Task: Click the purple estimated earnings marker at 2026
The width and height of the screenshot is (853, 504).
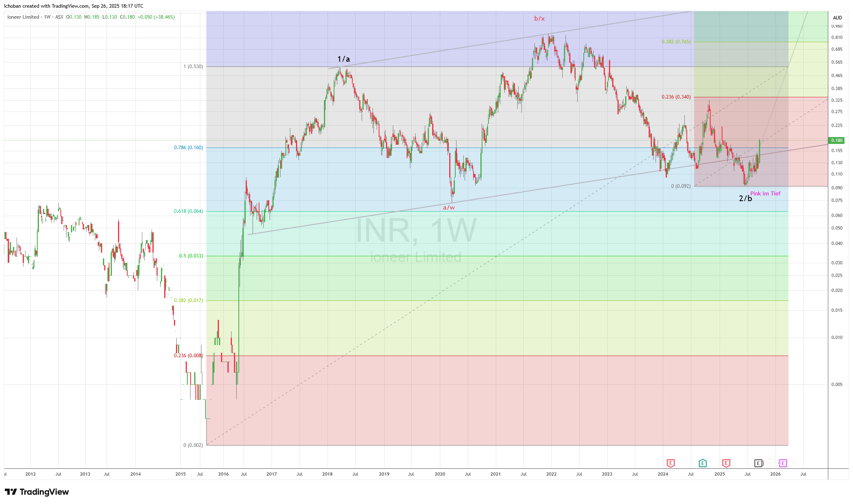Action: point(782,463)
